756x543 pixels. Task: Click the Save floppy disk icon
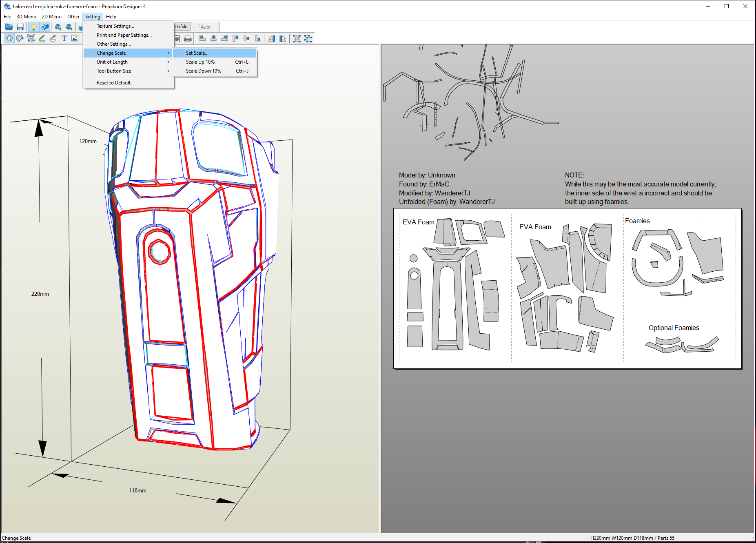tap(20, 27)
